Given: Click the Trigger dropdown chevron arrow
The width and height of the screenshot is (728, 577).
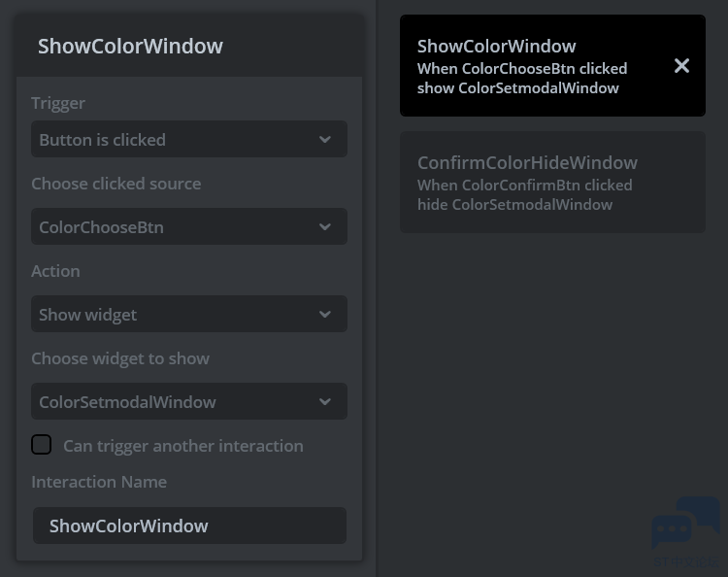Looking at the screenshot, I should pyautogui.click(x=325, y=140).
